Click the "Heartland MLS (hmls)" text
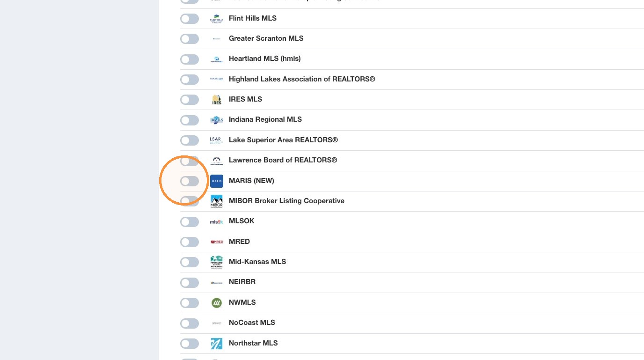Screen dimensions: 644x360 click(x=265, y=59)
